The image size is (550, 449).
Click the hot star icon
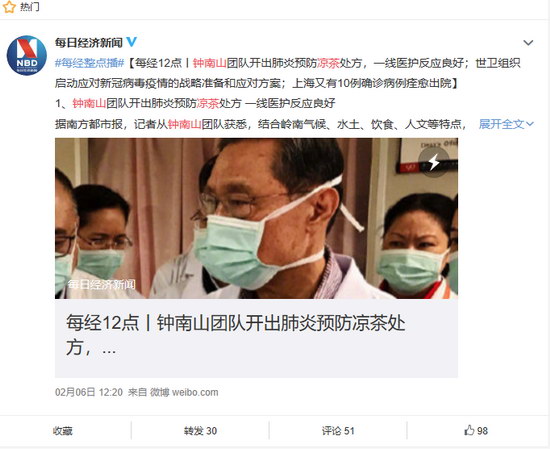tap(9, 7)
